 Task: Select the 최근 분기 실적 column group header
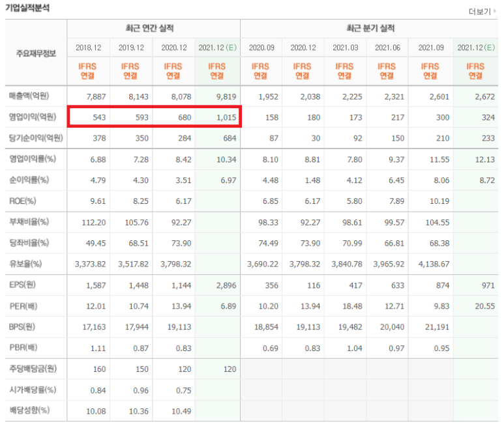point(370,29)
